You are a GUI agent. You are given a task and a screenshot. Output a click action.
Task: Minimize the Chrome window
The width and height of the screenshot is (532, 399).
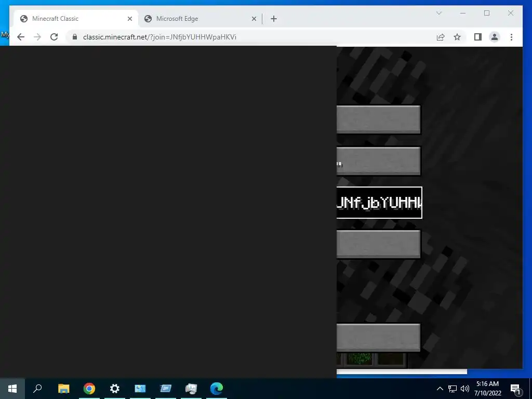(x=463, y=13)
